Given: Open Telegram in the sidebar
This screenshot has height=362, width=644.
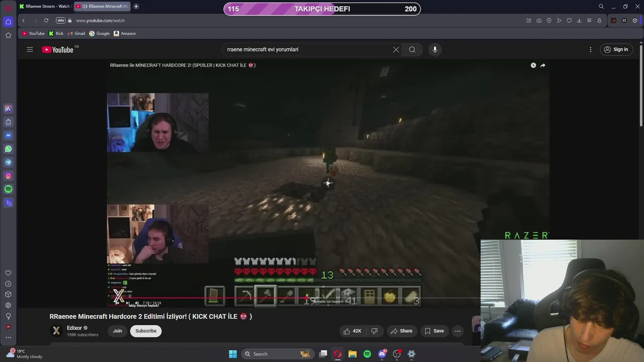Looking at the screenshot, I should pyautogui.click(x=8, y=162).
